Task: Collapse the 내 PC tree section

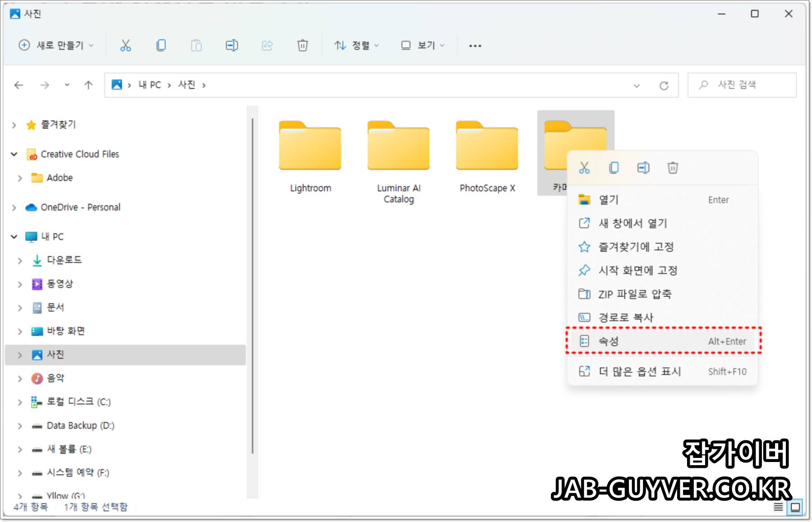Action: (x=13, y=236)
